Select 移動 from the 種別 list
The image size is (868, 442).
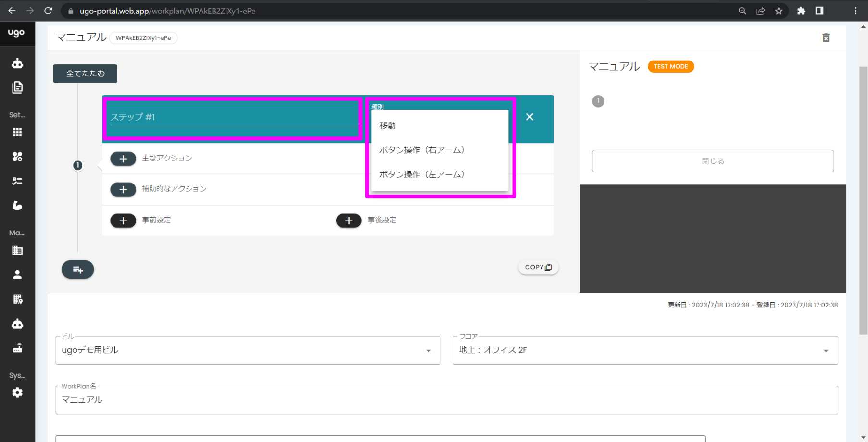388,125
